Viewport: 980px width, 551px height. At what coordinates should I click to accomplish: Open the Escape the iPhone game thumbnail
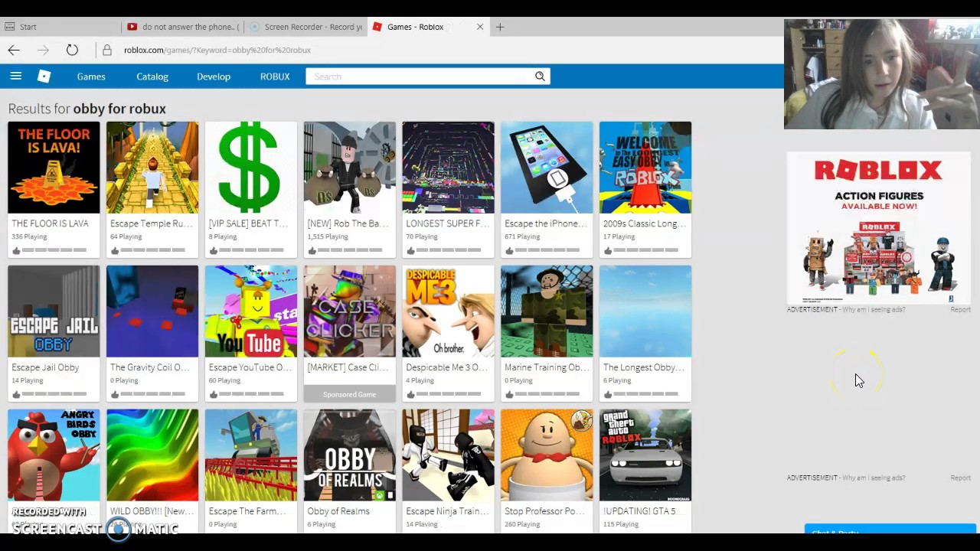pos(547,168)
